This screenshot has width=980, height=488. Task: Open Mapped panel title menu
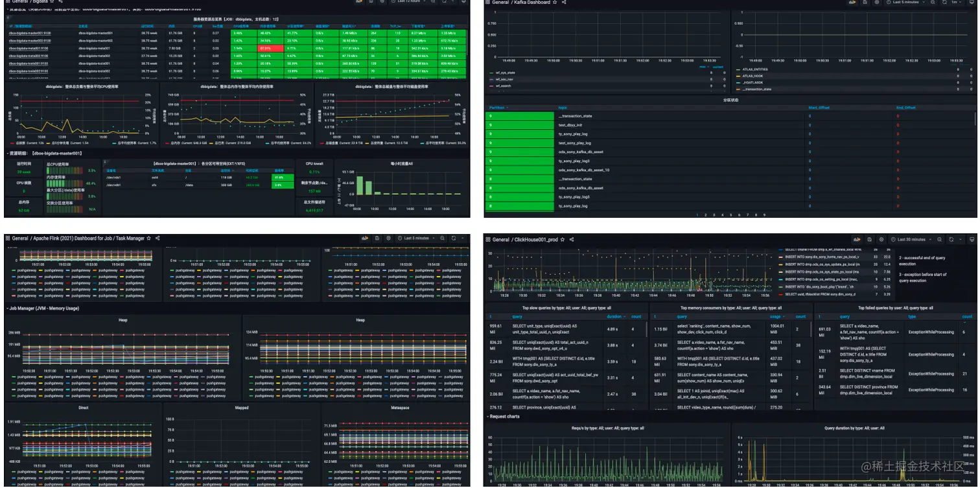[x=240, y=408]
